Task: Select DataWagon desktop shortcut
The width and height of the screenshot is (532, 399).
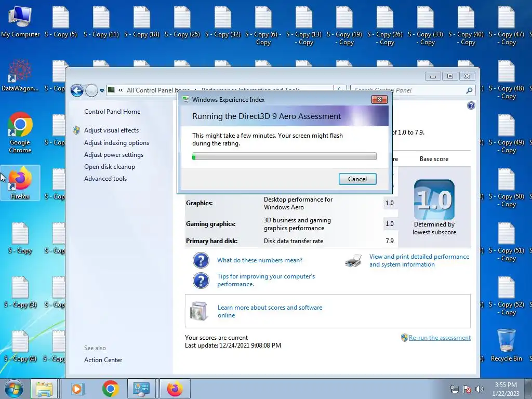Action: (x=20, y=75)
